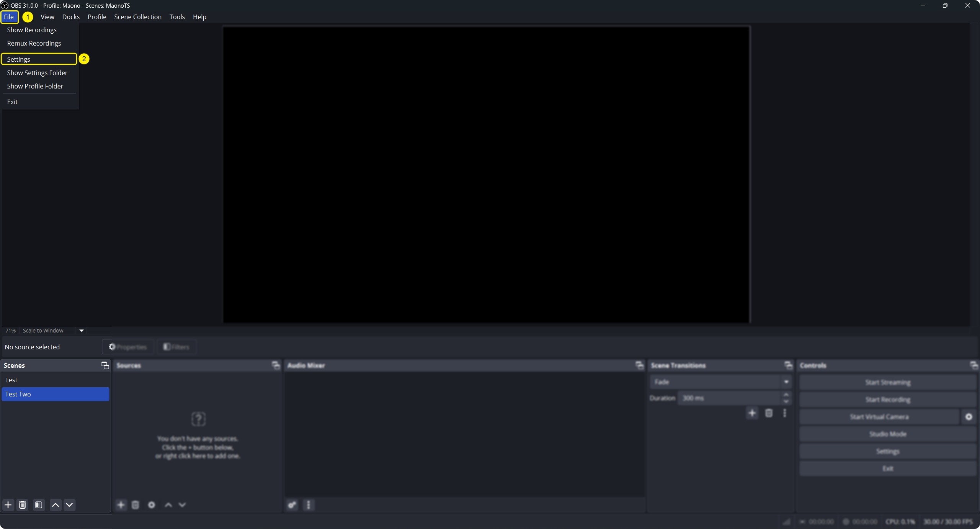Viewport: 980px width, 529px height.
Task: Expand the Sources panel maximize arrow
Action: [x=276, y=365]
